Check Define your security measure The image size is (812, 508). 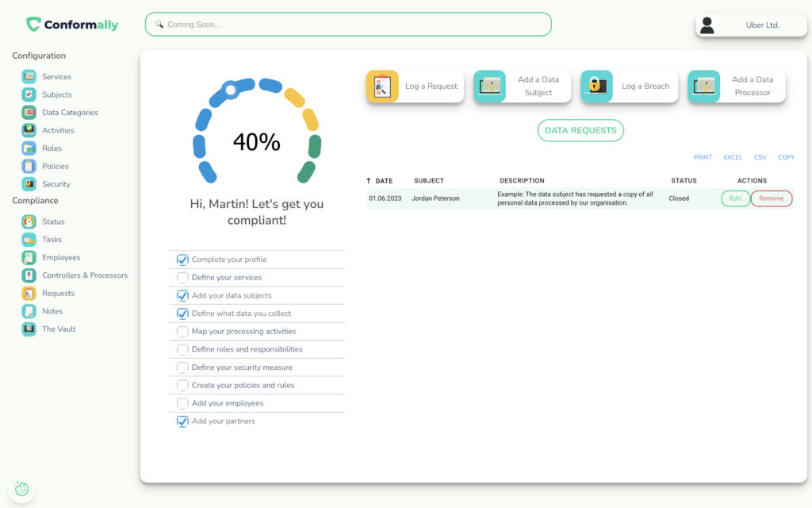click(182, 368)
